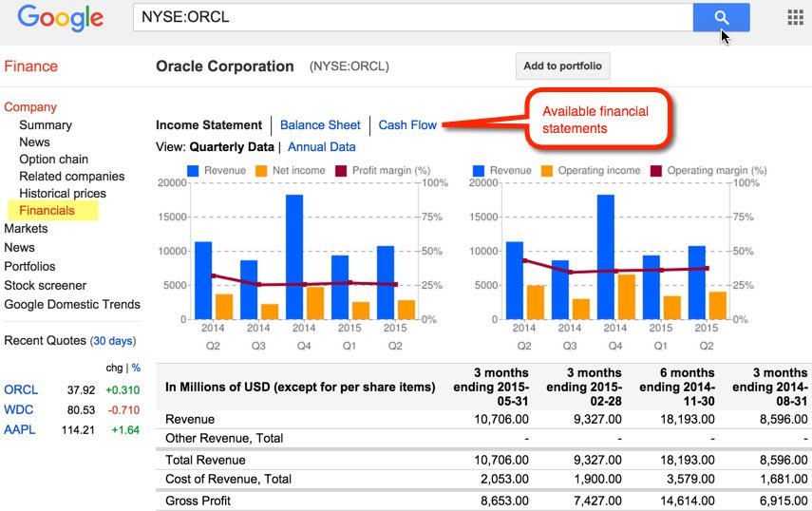
Task: Click the Gross Profit row label
Action: pyautogui.click(x=198, y=502)
